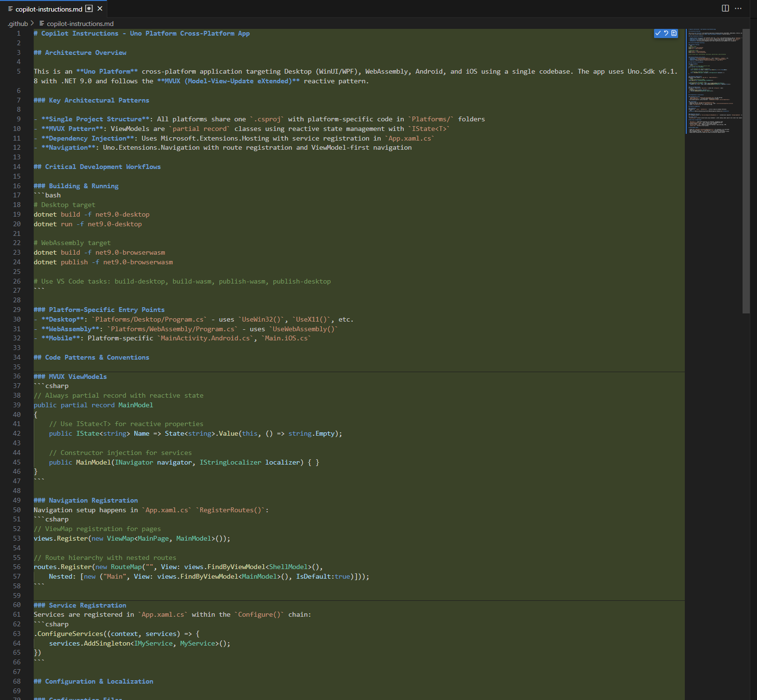Click the '### Navigation Registration' heading

click(x=86, y=500)
